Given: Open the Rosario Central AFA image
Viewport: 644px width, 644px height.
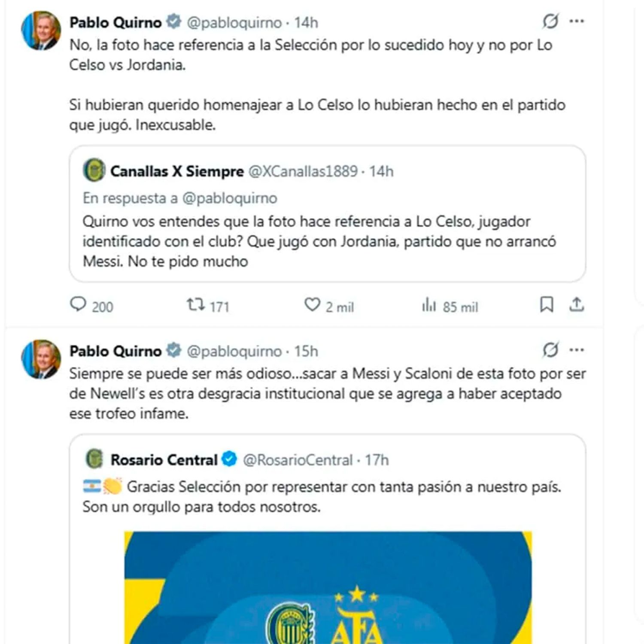Looking at the screenshot, I should pyautogui.click(x=328, y=587).
